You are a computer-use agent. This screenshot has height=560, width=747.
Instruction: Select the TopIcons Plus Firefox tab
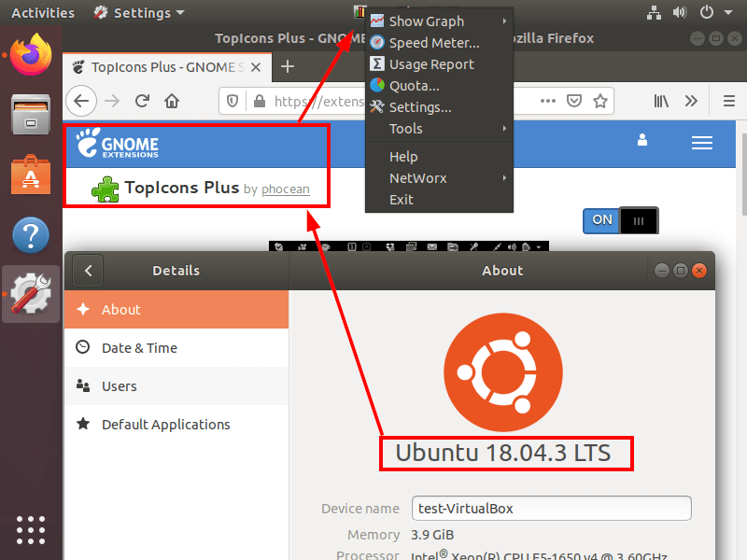167,67
